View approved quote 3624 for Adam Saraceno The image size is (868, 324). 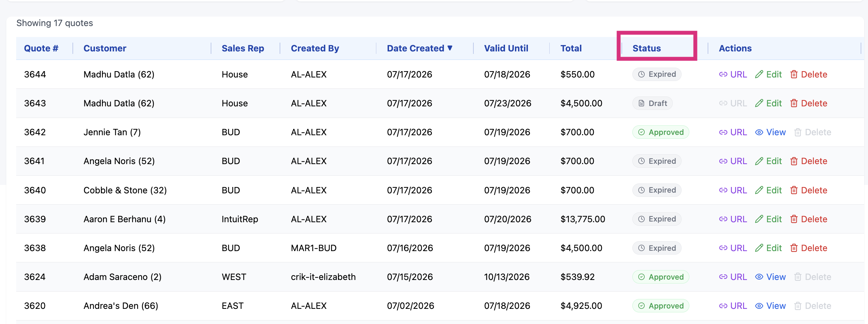pos(770,277)
